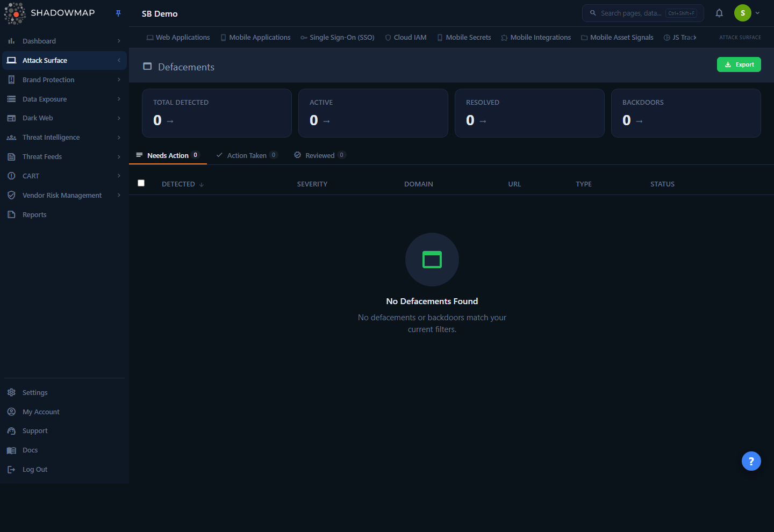Open the Cloud IAM tab

click(x=406, y=38)
